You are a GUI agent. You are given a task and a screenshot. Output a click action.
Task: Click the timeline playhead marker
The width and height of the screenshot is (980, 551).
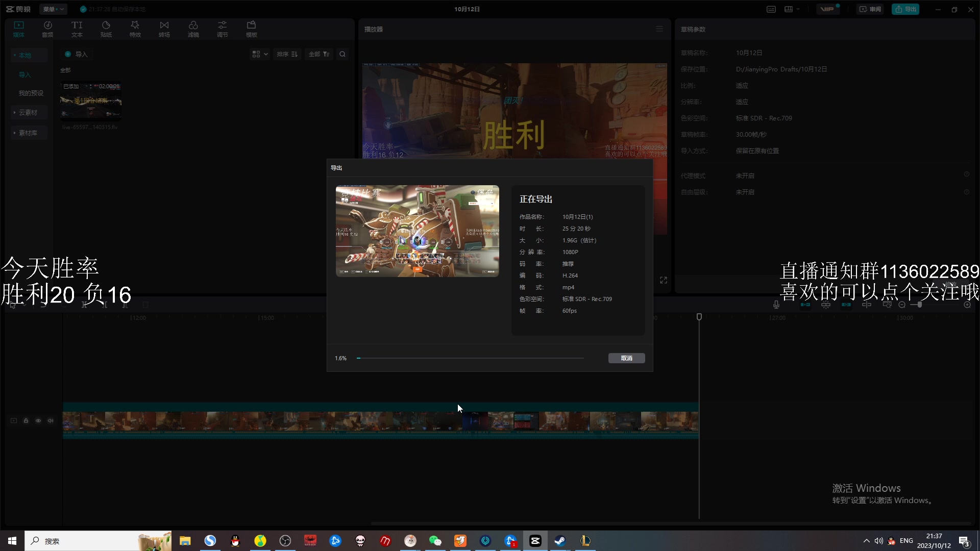699,317
